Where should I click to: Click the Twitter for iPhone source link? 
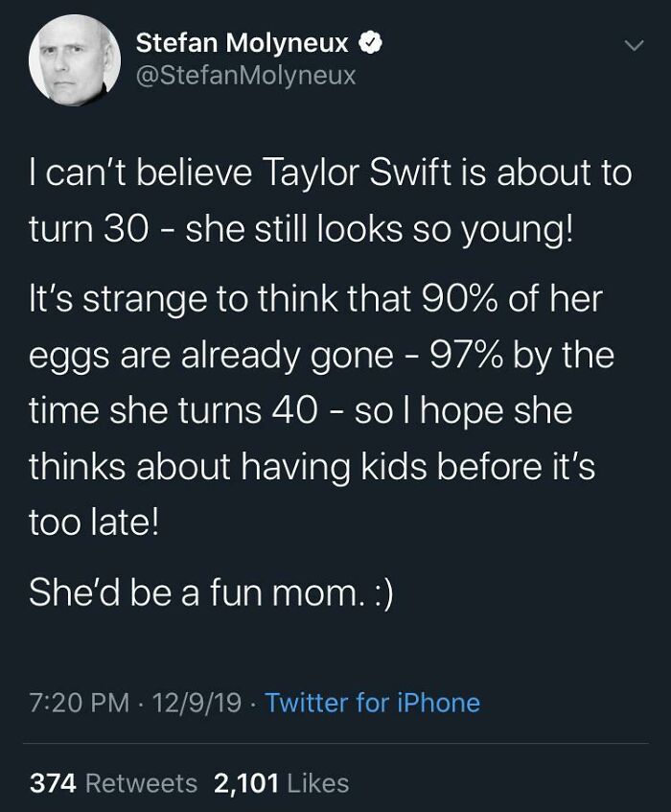click(372, 703)
